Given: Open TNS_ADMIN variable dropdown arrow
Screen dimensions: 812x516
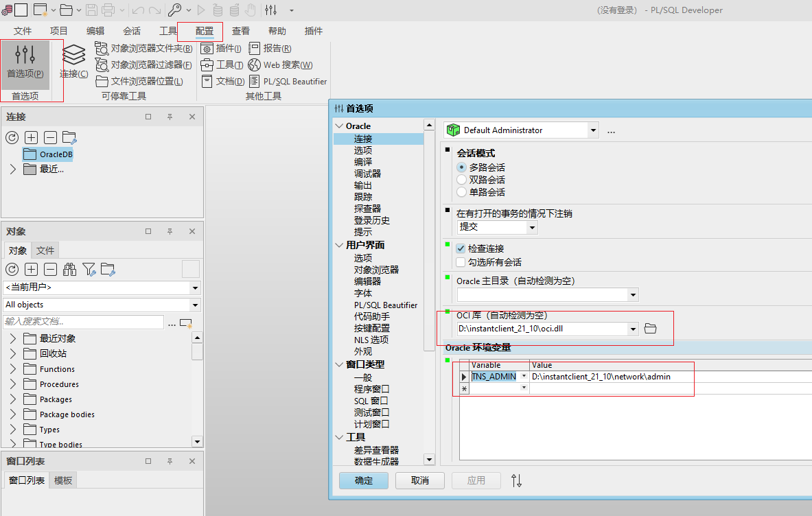Looking at the screenshot, I should (x=524, y=376).
